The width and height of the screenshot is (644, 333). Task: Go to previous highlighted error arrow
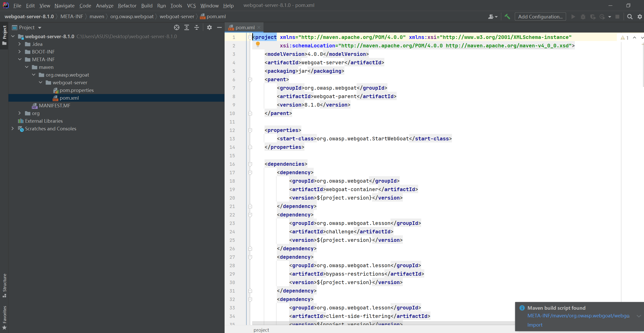click(x=635, y=38)
